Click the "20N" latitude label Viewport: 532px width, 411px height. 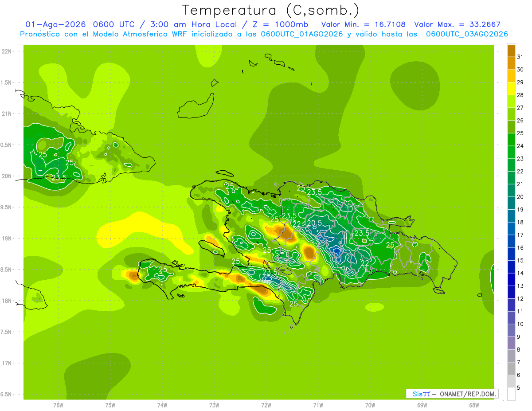[7, 176]
